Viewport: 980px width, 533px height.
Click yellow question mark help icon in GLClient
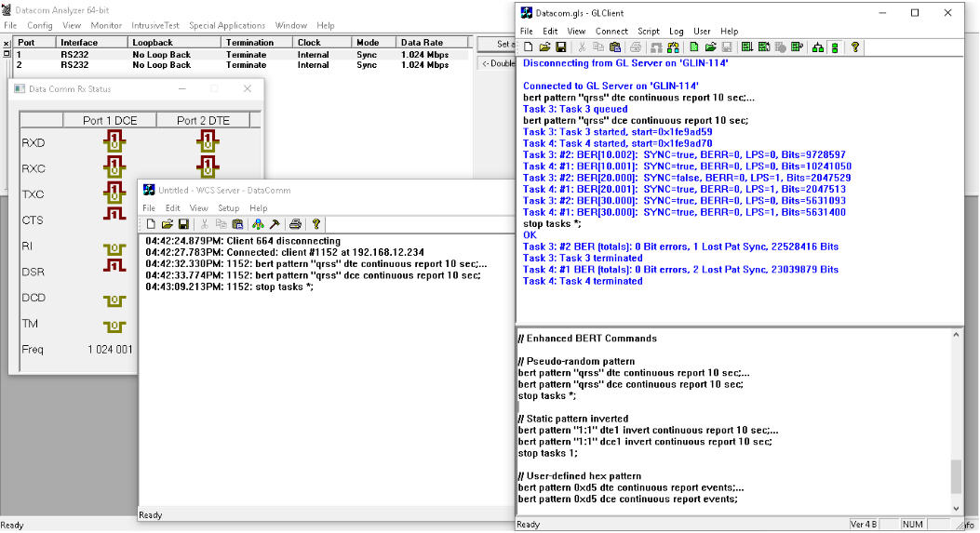tap(855, 47)
